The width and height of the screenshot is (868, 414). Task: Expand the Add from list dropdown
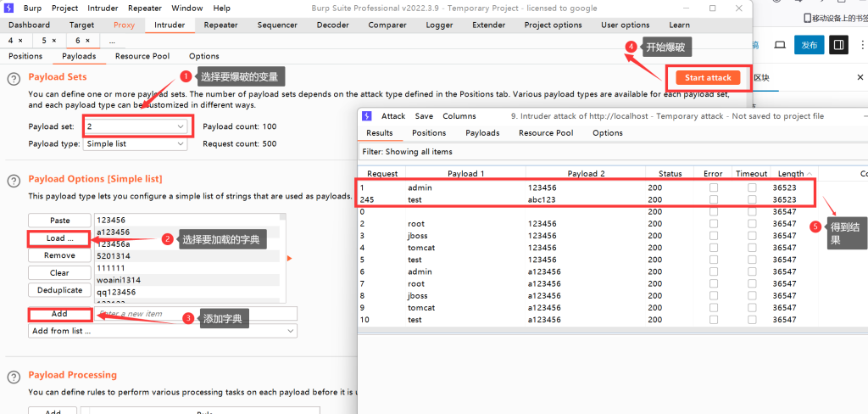tap(163, 331)
